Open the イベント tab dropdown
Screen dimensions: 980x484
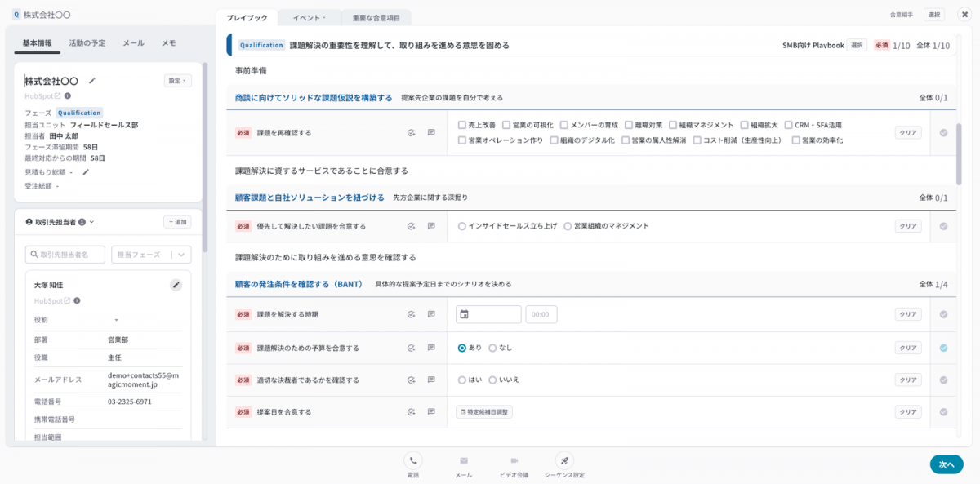coord(309,17)
